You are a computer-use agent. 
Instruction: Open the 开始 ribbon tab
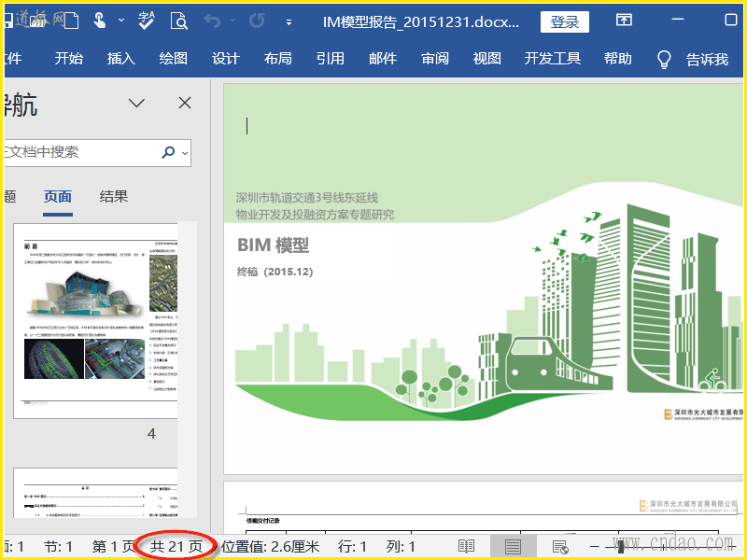[x=68, y=59]
